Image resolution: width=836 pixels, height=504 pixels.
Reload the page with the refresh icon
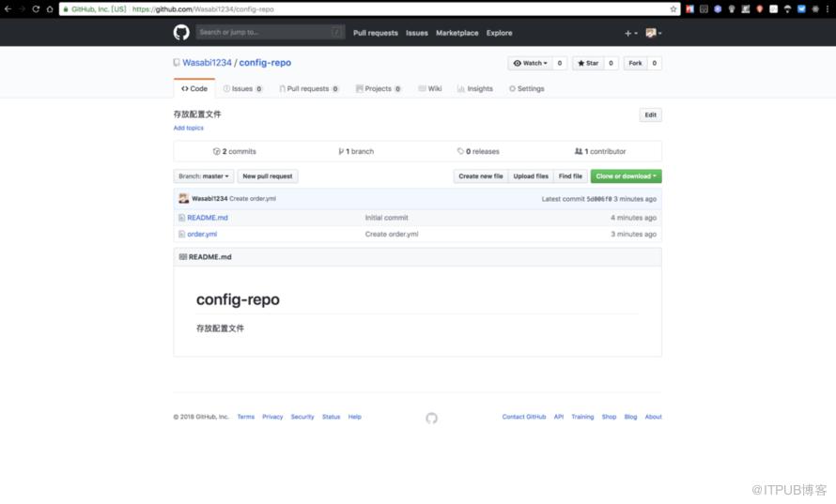tap(36, 9)
